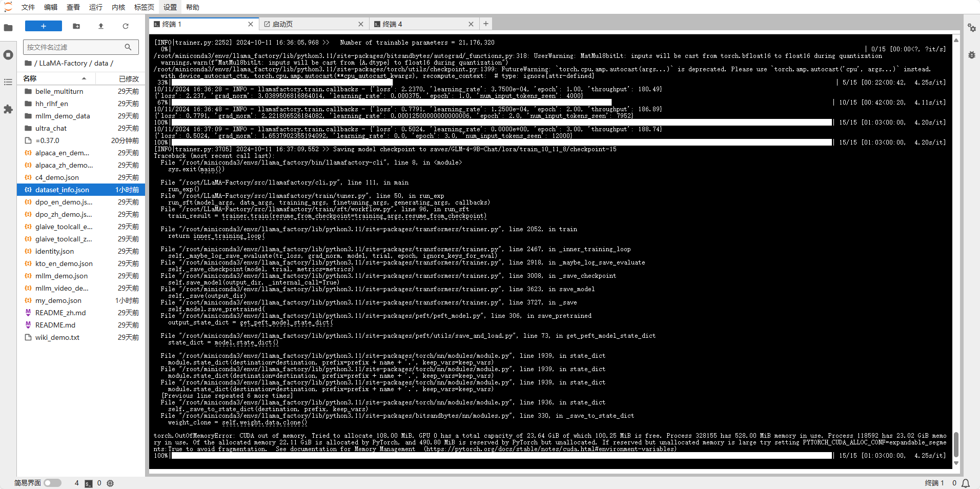Click the Jupyter logo icon
980x489 pixels.
(x=8, y=7)
